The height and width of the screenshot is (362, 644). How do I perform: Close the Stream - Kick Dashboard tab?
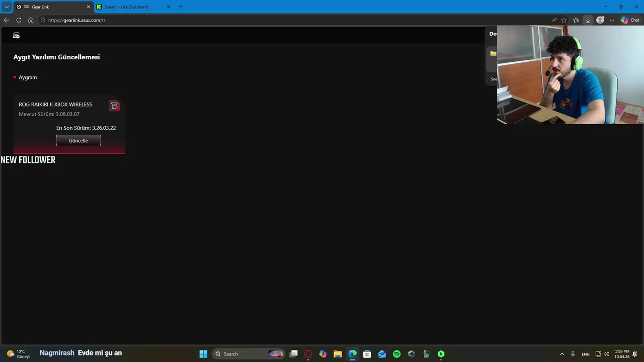(169, 7)
